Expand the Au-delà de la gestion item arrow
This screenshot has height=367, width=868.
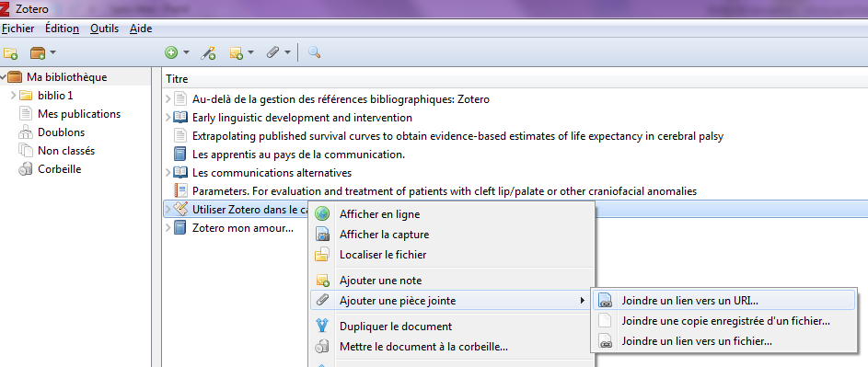coord(168,99)
